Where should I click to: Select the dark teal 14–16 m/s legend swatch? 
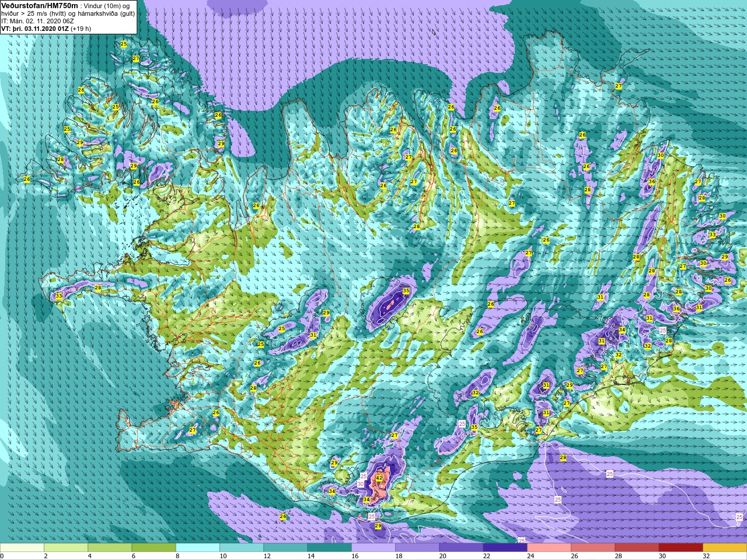pos(330,548)
